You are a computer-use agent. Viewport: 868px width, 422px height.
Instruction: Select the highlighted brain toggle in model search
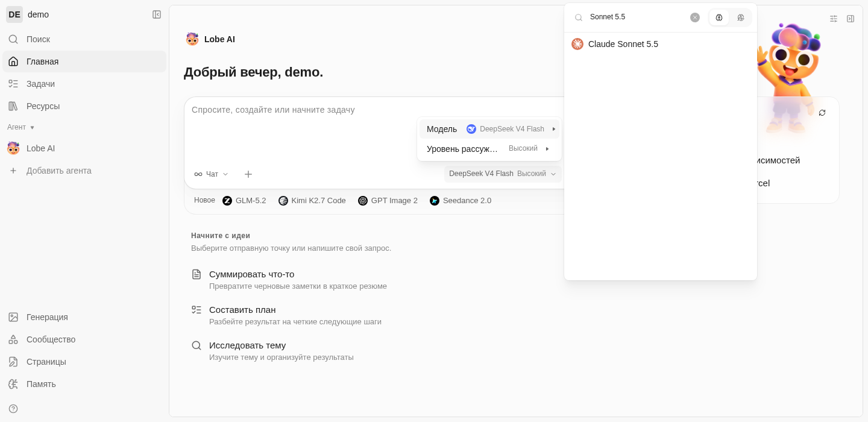point(719,17)
